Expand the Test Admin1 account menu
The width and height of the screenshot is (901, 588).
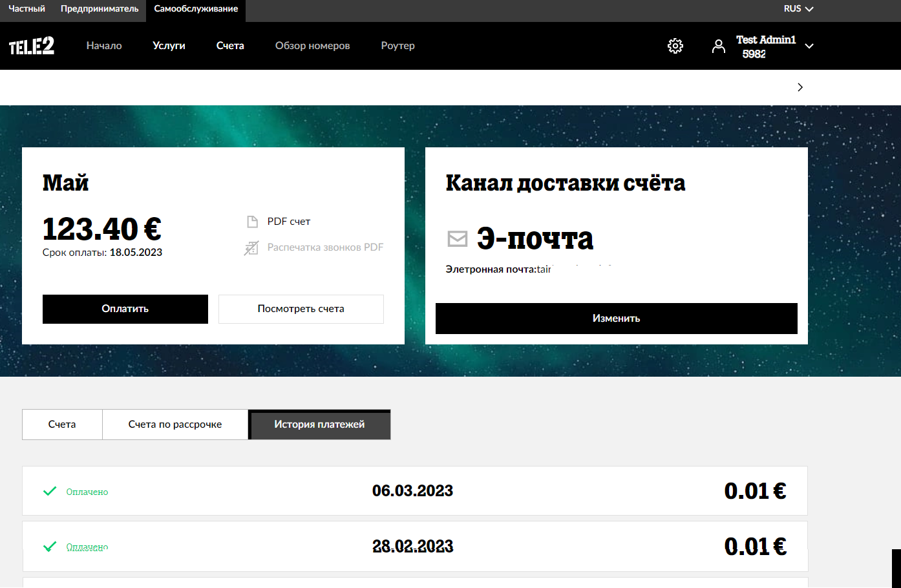click(x=809, y=46)
